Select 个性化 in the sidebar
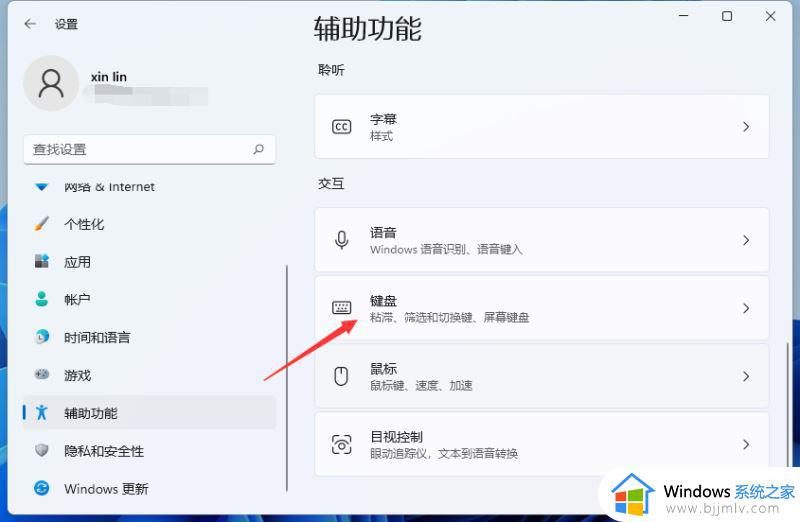The height and width of the screenshot is (522, 800). pos(149,224)
